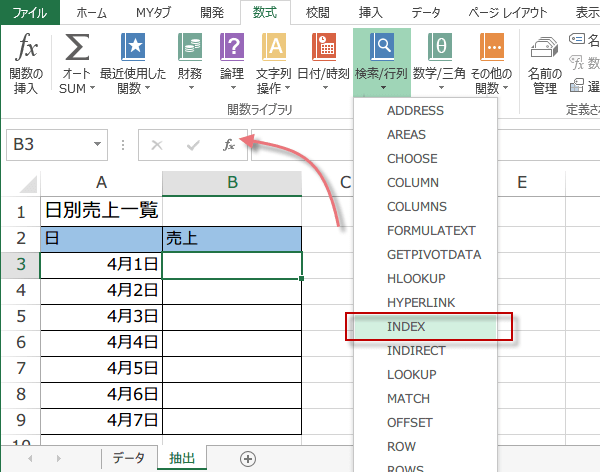Open the ファイル tab
This screenshot has height=472, width=600.
(x=30, y=13)
